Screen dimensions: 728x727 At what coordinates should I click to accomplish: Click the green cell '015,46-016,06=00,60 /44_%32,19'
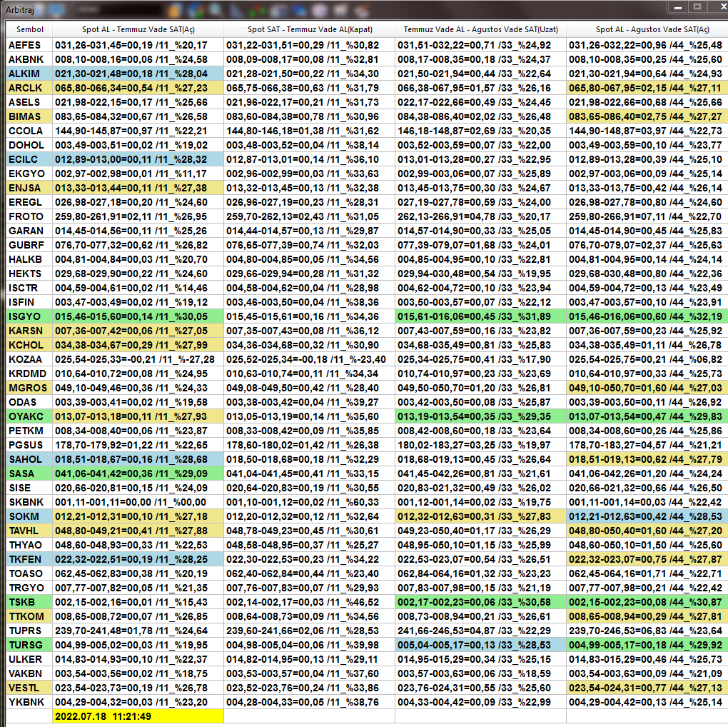(647, 317)
